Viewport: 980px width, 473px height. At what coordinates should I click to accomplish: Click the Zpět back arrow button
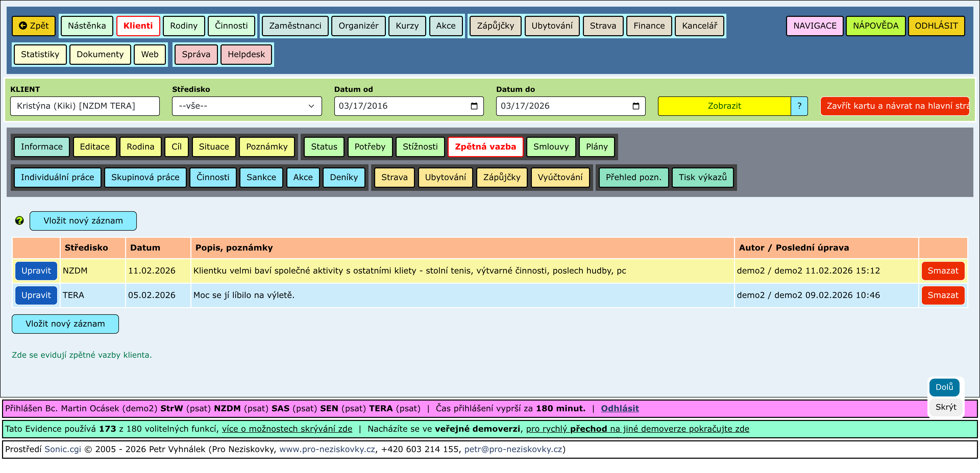34,26
